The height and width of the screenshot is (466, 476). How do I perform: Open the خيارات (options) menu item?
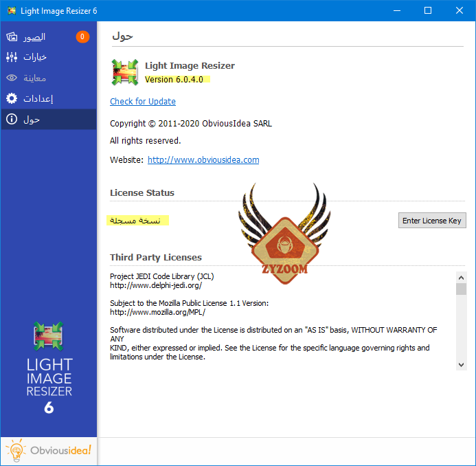(49, 57)
